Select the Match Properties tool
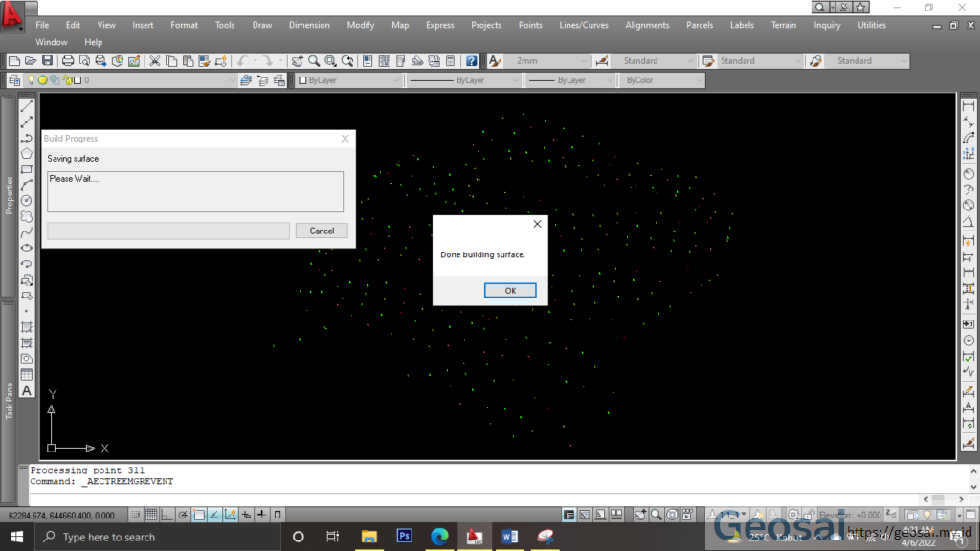Image resolution: width=980 pixels, height=551 pixels. coord(203,60)
